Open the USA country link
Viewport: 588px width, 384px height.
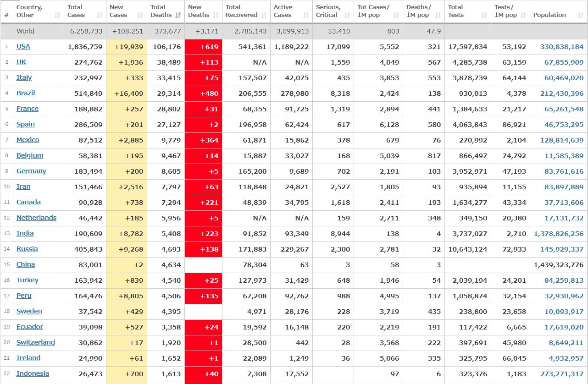pos(23,46)
